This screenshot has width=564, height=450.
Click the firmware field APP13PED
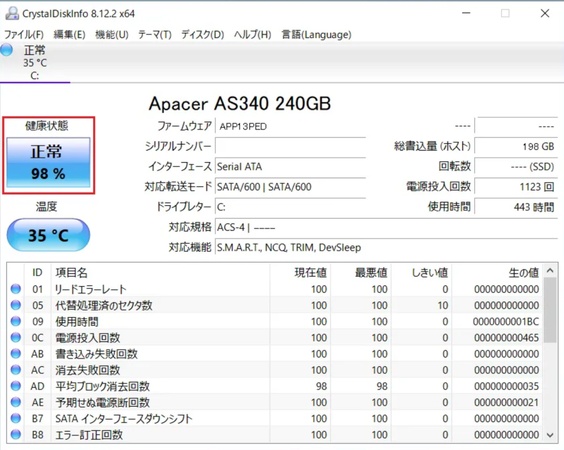click(x=290, y=126)
